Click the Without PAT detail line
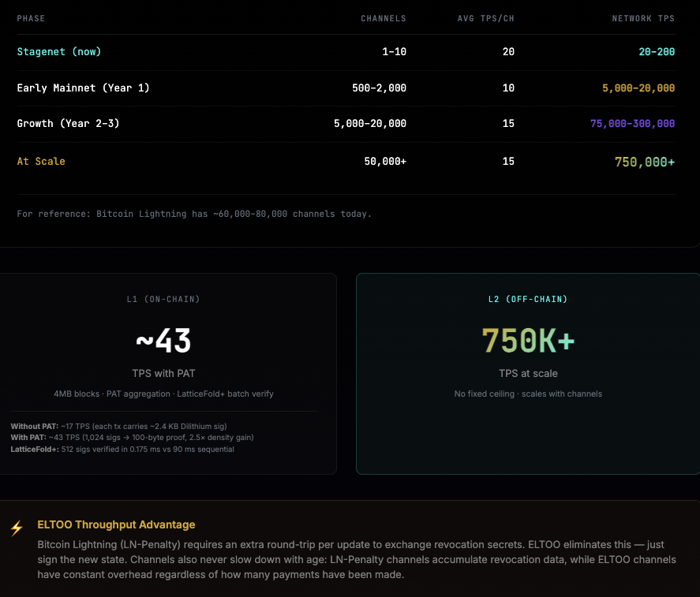The height and width of the screenshot is (597, 700). click(118, 426)
